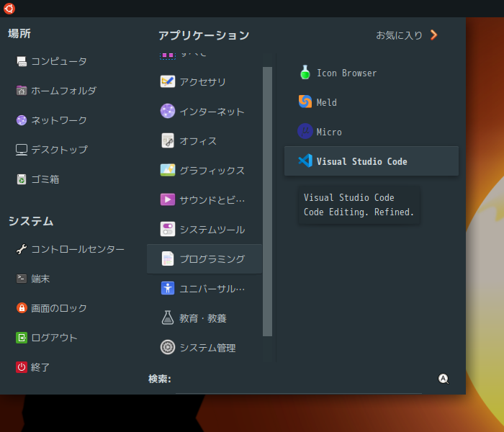Click the 画面のロック label
This screenshot has width=504, height=432.
(x=59, y=308)
